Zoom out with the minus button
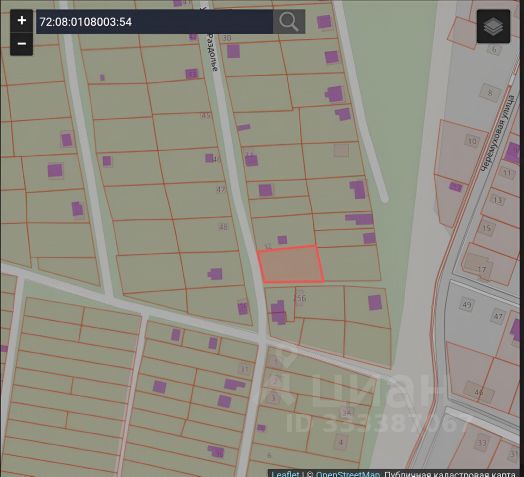 point(21,44)
